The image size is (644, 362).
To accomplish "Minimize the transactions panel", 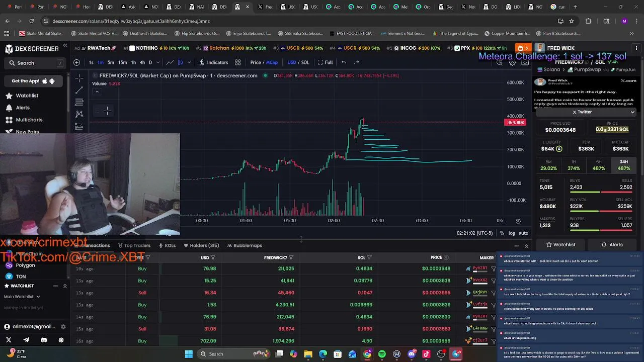I will coord(516,246).
